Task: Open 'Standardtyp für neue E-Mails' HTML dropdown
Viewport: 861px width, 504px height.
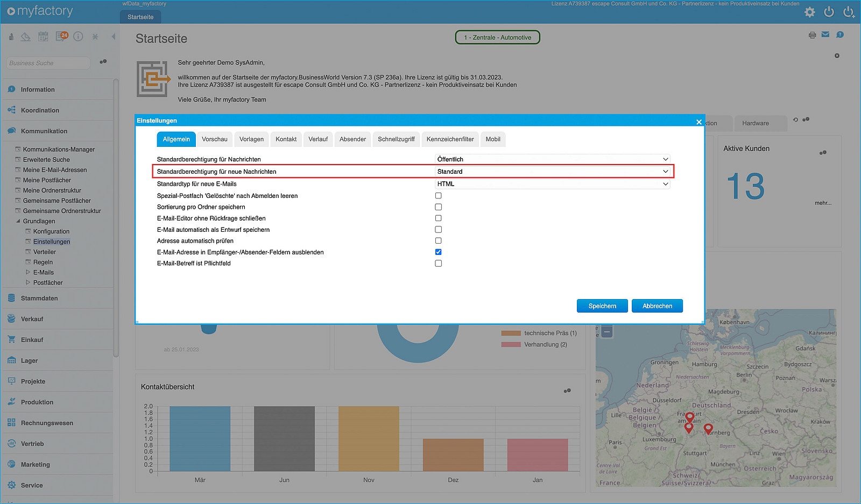Action: click(553, 184)
